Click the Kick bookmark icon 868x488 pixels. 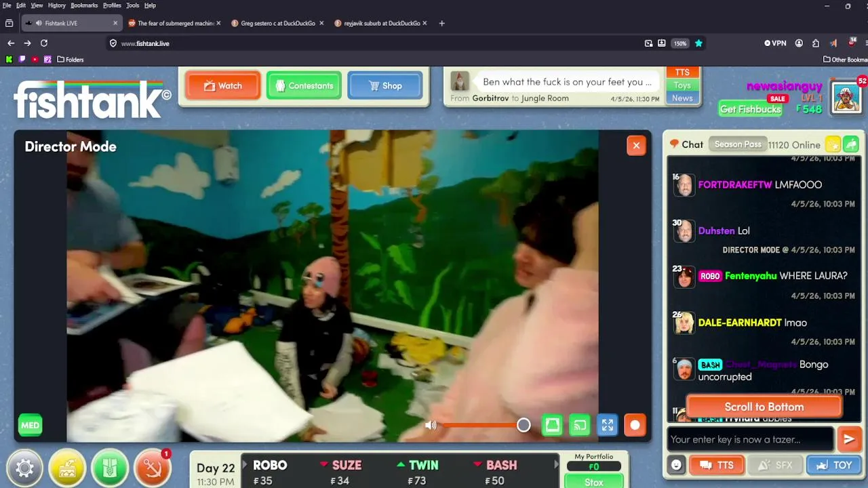[x=9, y=60]
